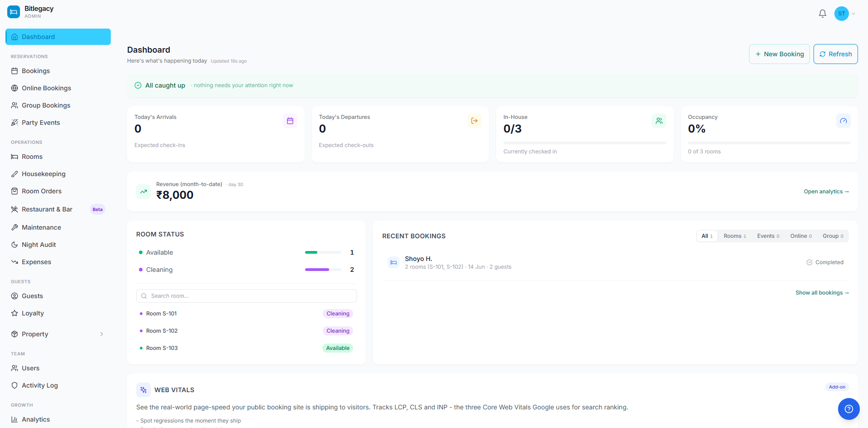Image resolution: width=868 pixels, height=428 pixels.
Task: Open analytics link
Action: coord(826,192)
